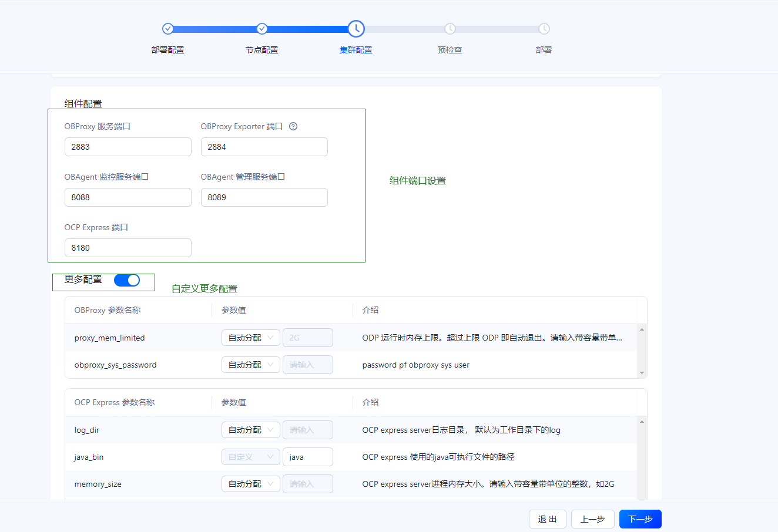The image size is (778, 532).
Task: Open log_dir 自动分配 dropdown
Action: (251, 430)
